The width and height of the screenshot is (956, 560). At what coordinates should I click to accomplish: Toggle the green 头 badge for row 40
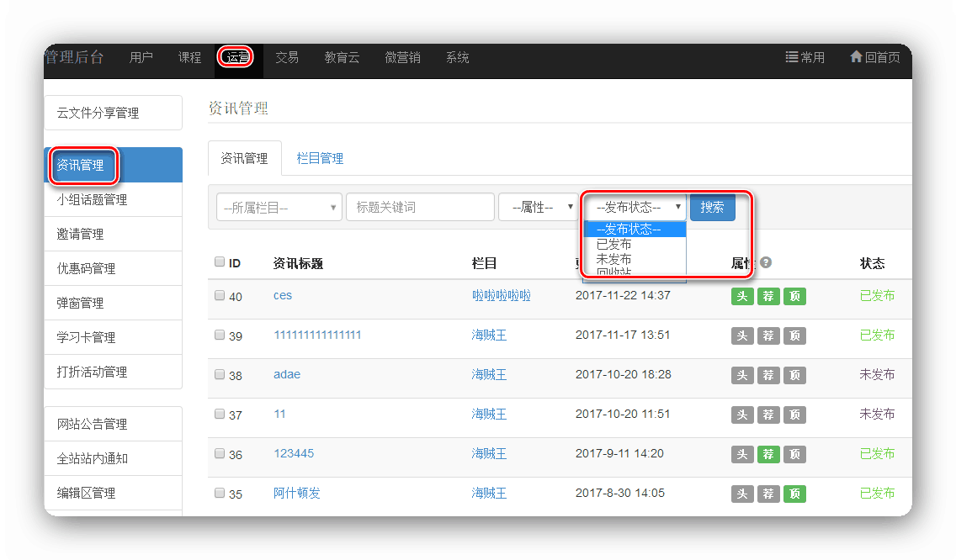tap(741, 296)
